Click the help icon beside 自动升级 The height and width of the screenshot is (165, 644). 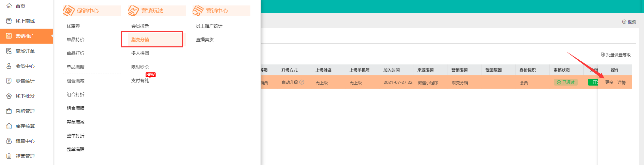(302, 82)
